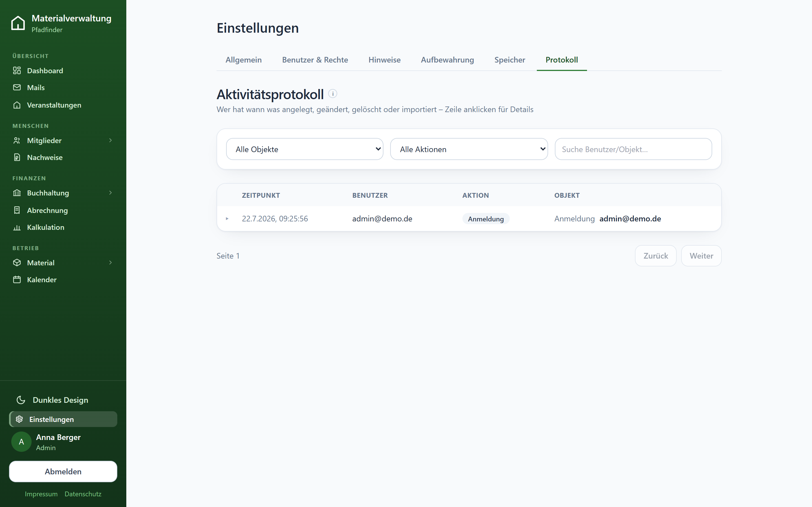Screen dimensions: 812x507
Task: Open Dashboard via its grid icon
Action: coord(17,70)
